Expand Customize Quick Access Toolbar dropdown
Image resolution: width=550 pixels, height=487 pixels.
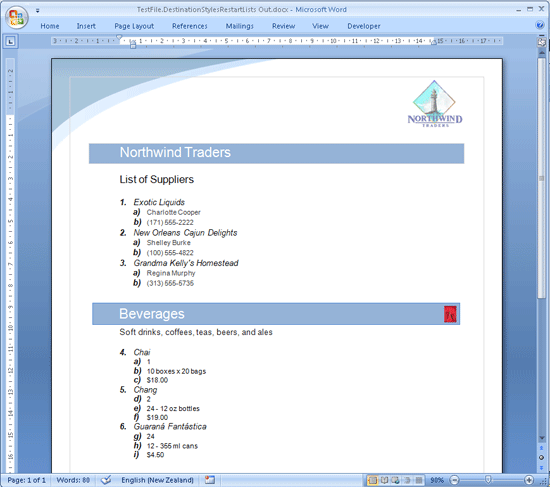(x=37, y=11)
